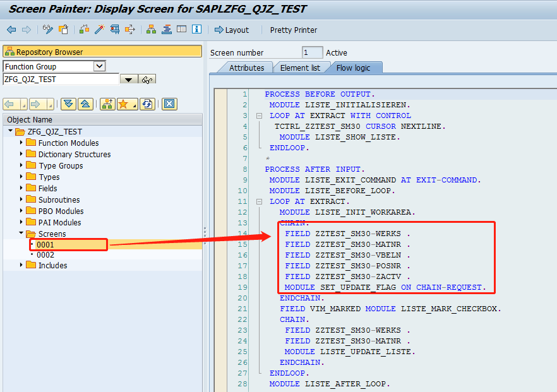
Task: Expand the Subroutines folder
Action: (21, 199)
